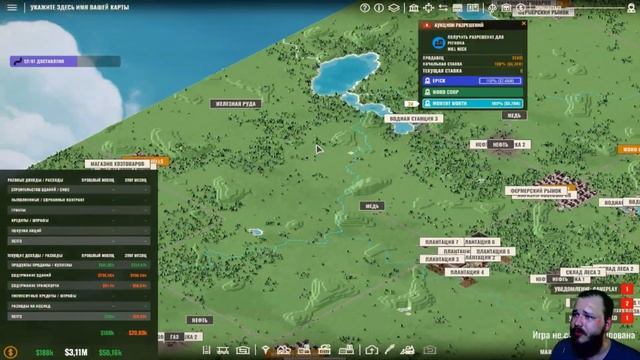Select the factory buildings icon
The width and height of the screenshot is (640, 360).
[x=304, y=350]
